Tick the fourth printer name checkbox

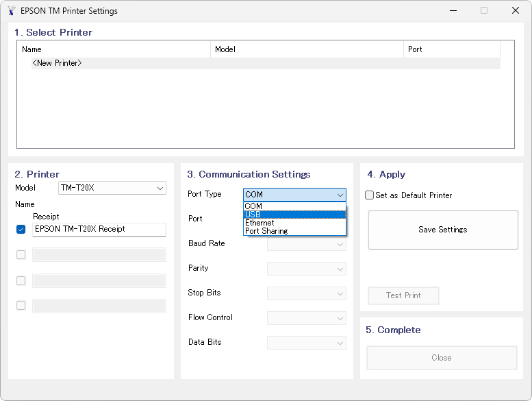click(x=21, y=306)
